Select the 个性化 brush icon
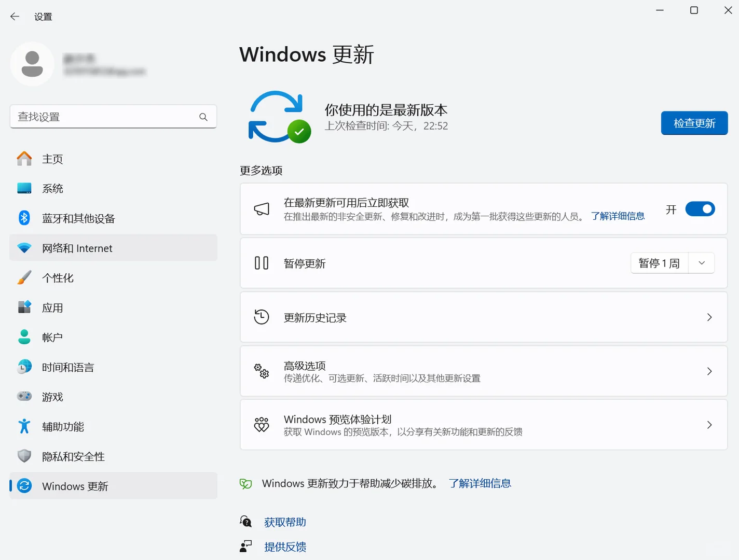 pos(24,277)
